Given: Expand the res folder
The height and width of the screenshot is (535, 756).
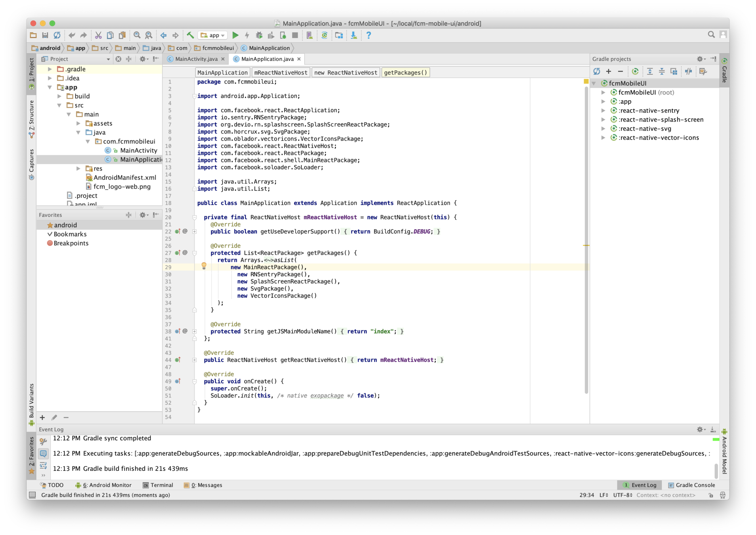Looking at the screenshot, I should click(78, 168).
